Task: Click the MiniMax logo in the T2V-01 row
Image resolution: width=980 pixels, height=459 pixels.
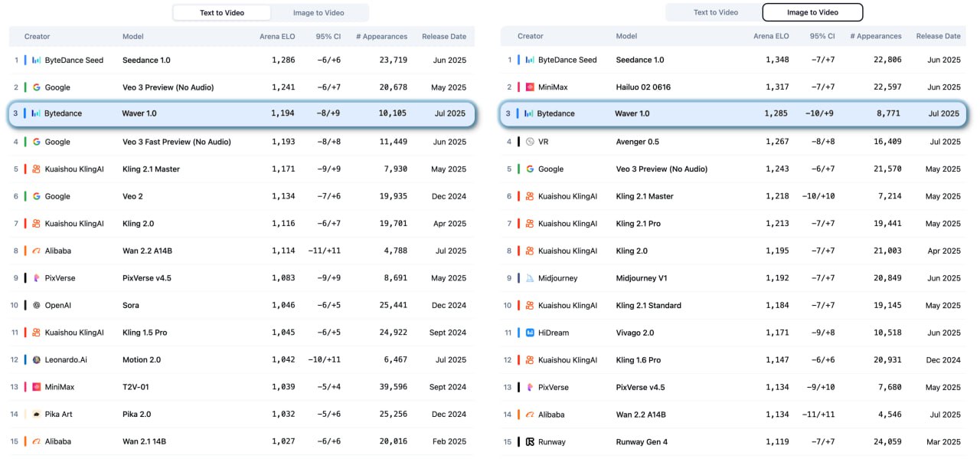Action: 36,387
